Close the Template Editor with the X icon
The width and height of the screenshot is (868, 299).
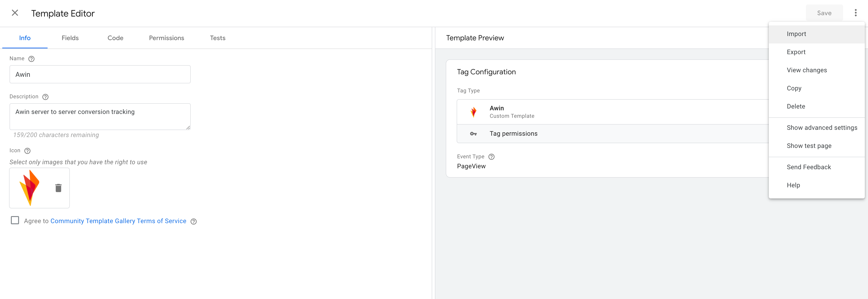click(15, 13)
